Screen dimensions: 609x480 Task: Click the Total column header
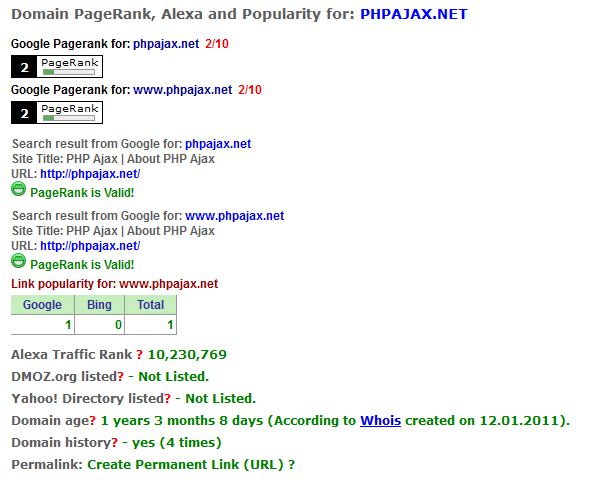150,304
